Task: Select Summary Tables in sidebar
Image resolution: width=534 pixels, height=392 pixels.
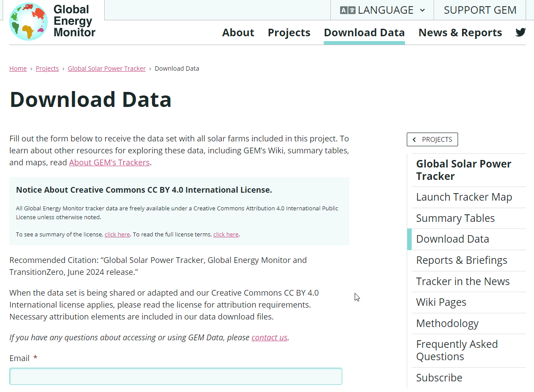Action: click(x=455, y=218)
